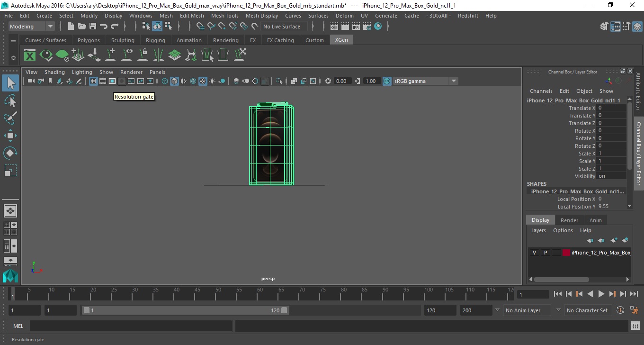Click the Translate X value field

click(x=611, y=108)
